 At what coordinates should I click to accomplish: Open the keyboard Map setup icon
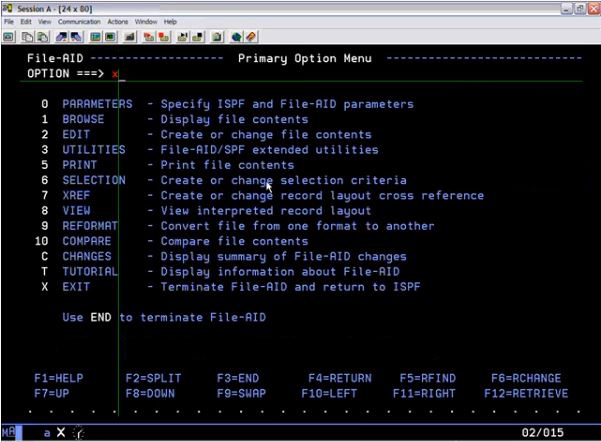point(130,37)
